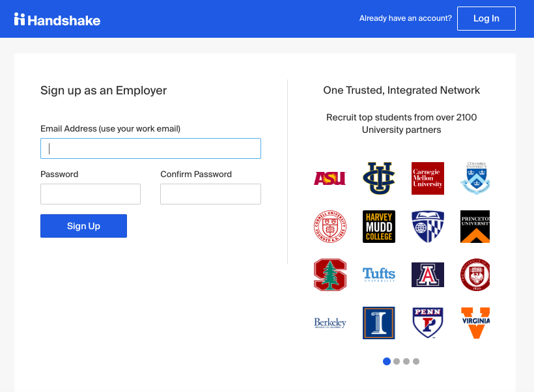Switch to third carousel page dot
The image size is (534, 392).
click(406, 361)
